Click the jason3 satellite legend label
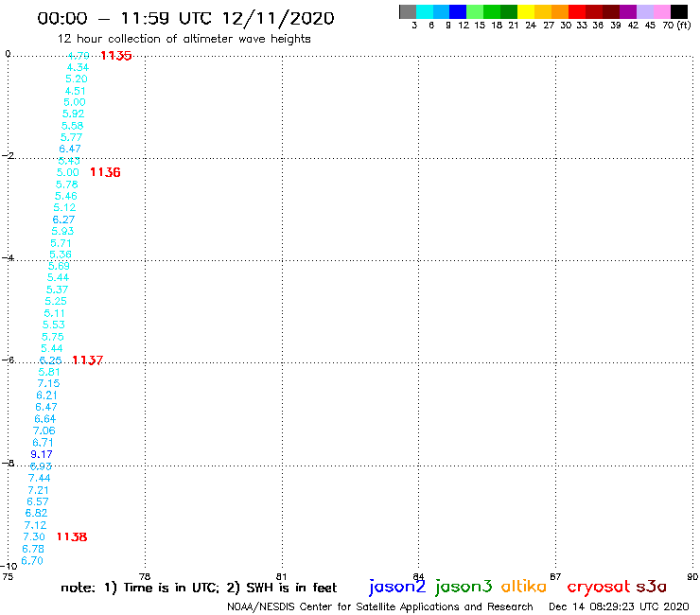700x615 pixels. [x=464, y=587]
